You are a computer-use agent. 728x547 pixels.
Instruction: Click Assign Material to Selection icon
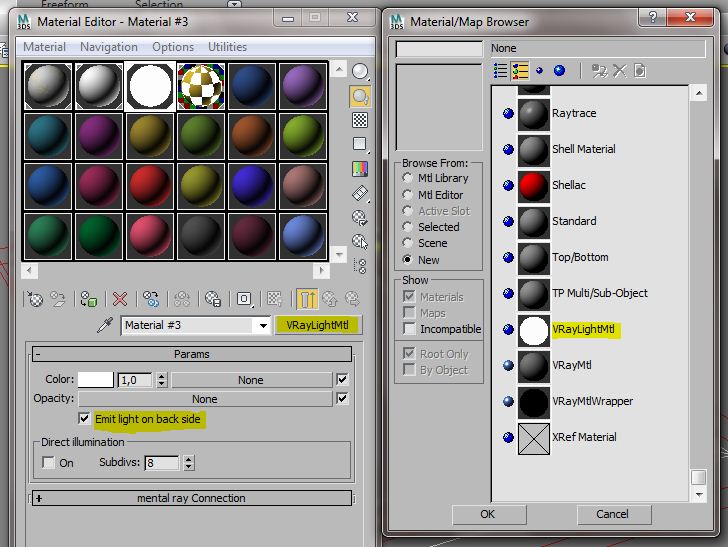(x=89, y=298)
